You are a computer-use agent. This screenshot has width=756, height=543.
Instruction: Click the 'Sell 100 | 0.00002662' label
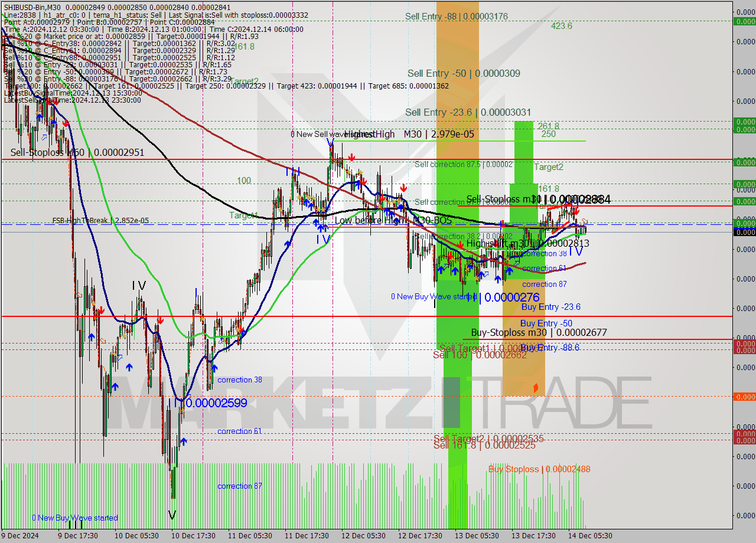(480, 355)
